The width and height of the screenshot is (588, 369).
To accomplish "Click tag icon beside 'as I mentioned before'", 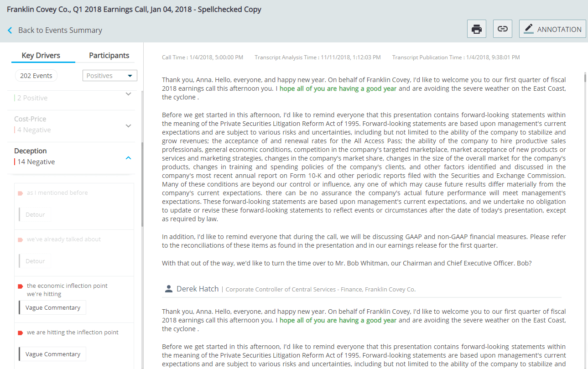I will click(20, 193).
